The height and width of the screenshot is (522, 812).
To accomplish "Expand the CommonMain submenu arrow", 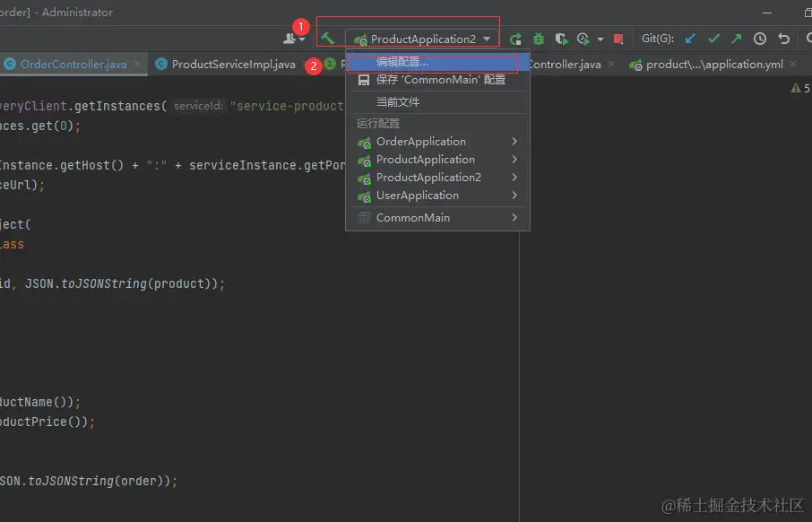I will (514, 218).
